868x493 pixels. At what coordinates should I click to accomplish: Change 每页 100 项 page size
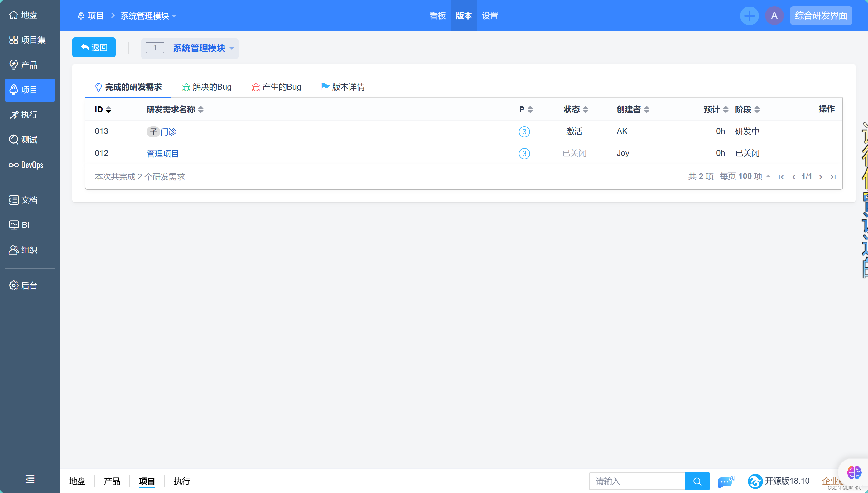(x=745, y=176)
